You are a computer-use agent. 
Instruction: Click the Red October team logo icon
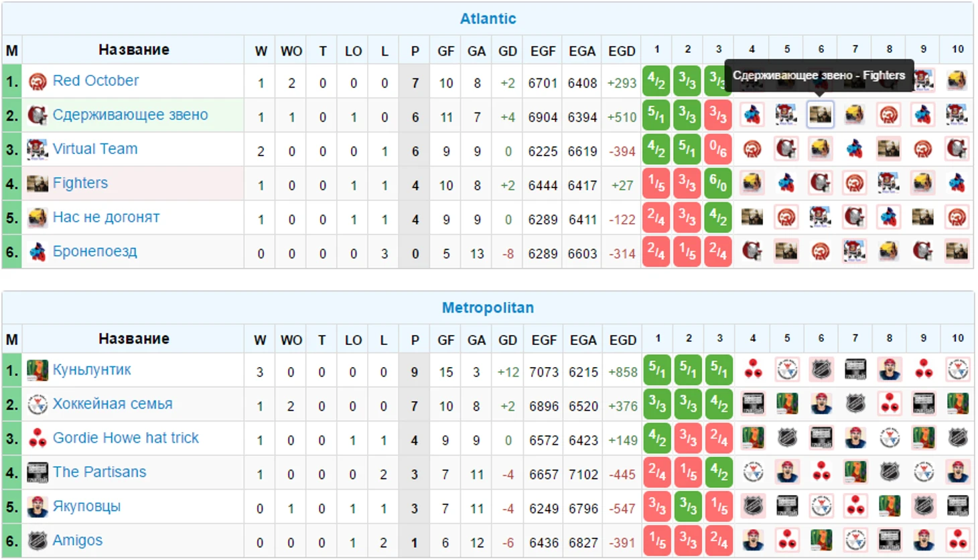[38, 82]
